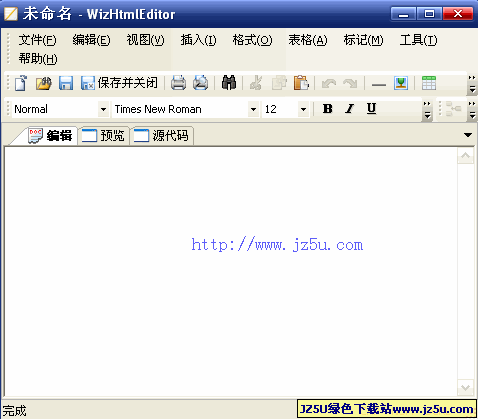Open a file using folder icon
This screenshot has width=478, height=419.
[x=44, y=83]
